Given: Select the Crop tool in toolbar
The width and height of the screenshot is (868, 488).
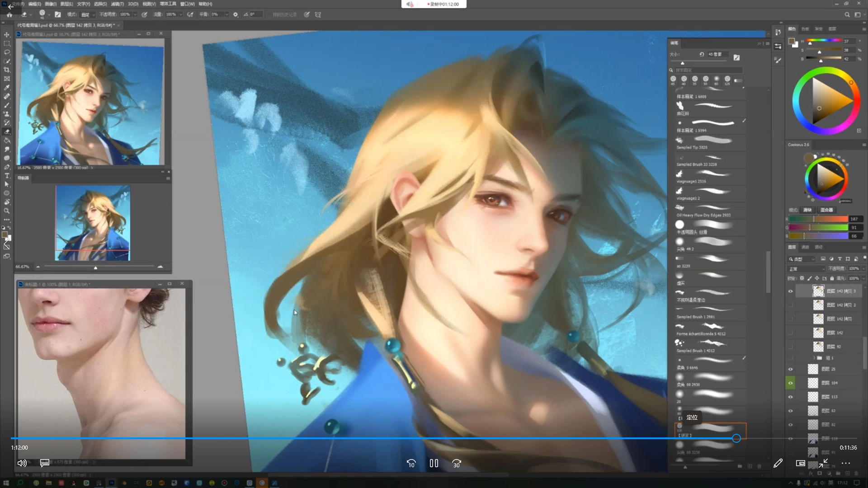Looking at the screenshot, I should (7, 70).
